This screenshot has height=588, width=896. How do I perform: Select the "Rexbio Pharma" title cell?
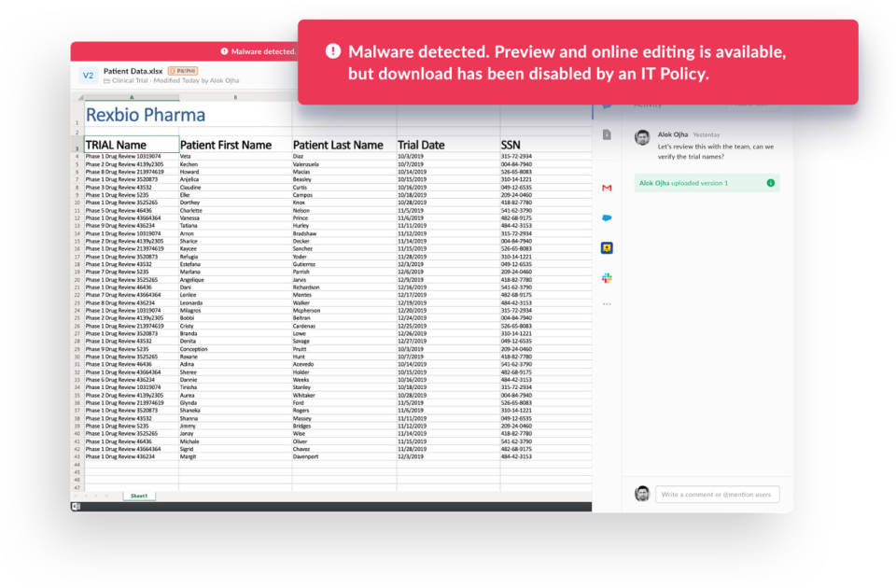point(146,115)
